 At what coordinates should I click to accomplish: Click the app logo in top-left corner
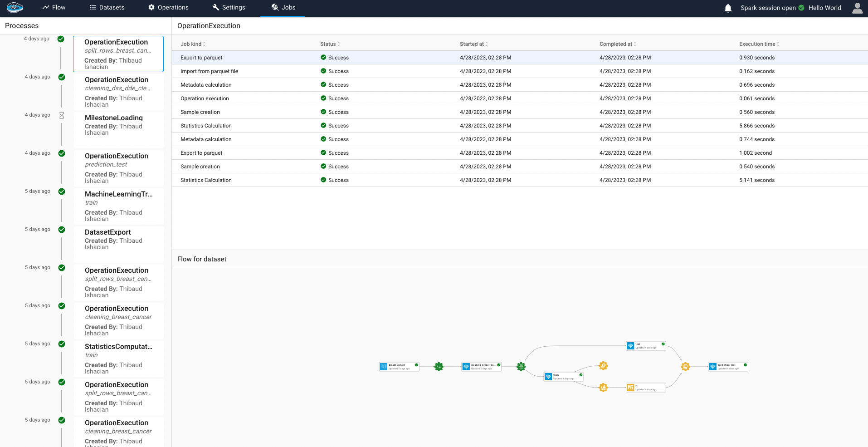click(15, 7)
